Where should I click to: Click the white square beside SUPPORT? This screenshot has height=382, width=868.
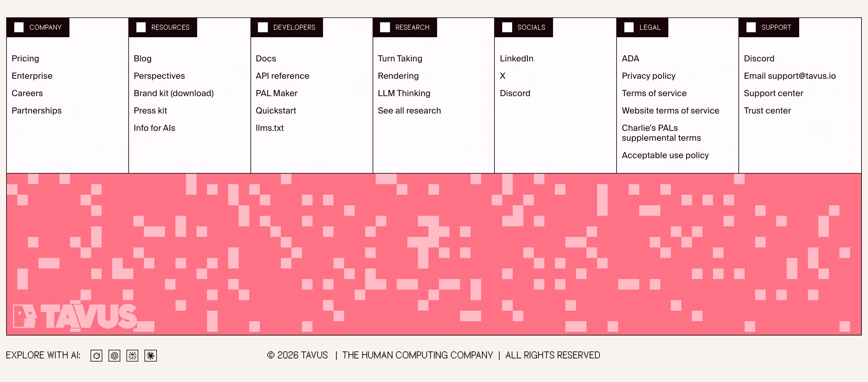point(751,27)
